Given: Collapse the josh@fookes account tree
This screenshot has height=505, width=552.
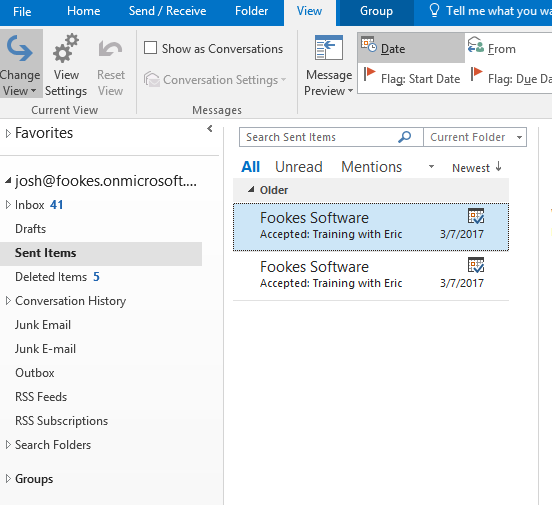Looking at the screenshot, I should [x=8, y=181].
